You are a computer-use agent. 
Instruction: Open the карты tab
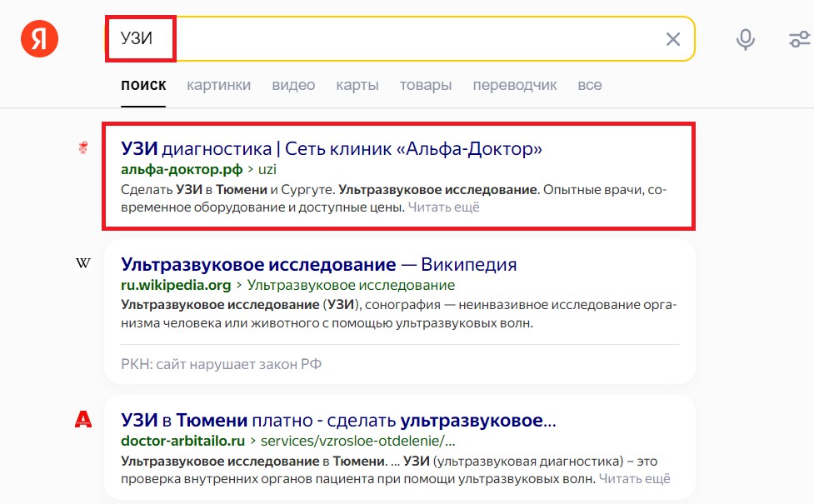357,85
